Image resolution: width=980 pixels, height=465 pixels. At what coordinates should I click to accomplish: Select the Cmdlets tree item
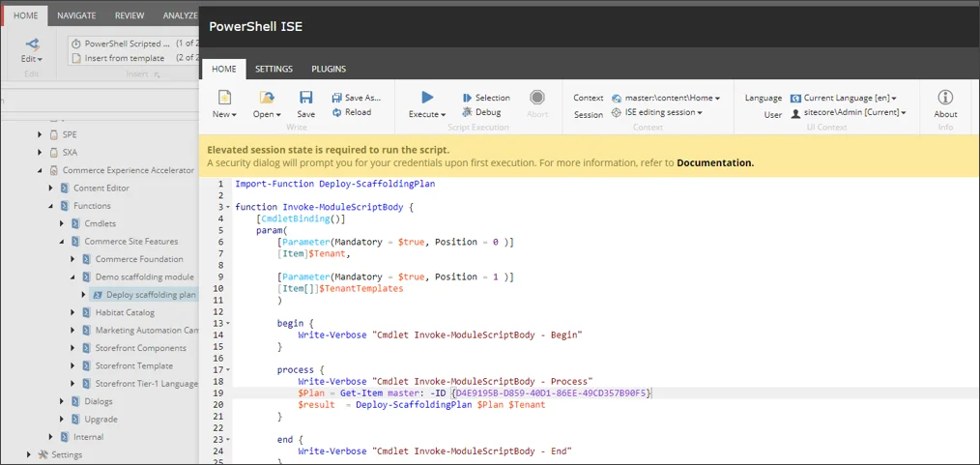pos(100,223)
